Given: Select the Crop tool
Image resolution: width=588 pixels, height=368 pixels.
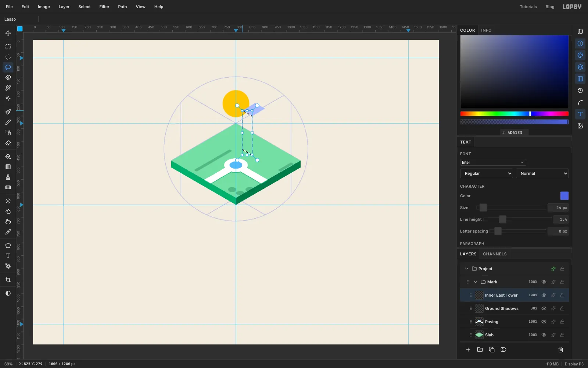Looking at the screenshot, I should [8, 280].
